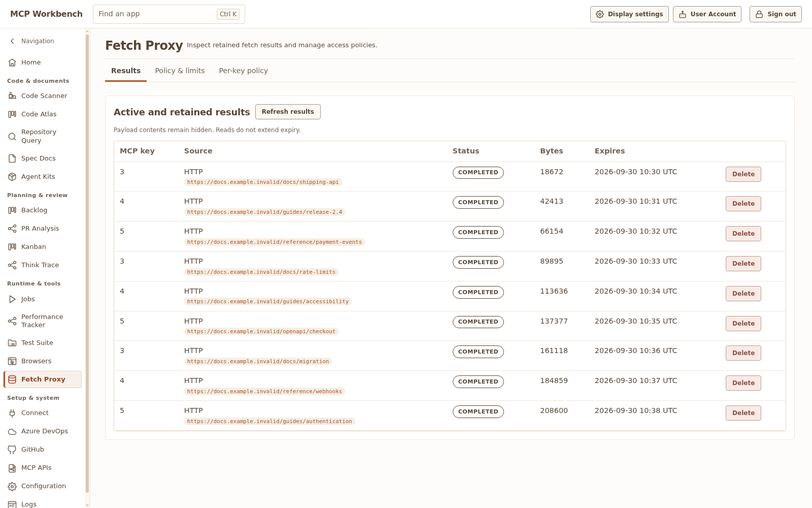Click COMPLETED status of docs/migration row

(478, 352)
